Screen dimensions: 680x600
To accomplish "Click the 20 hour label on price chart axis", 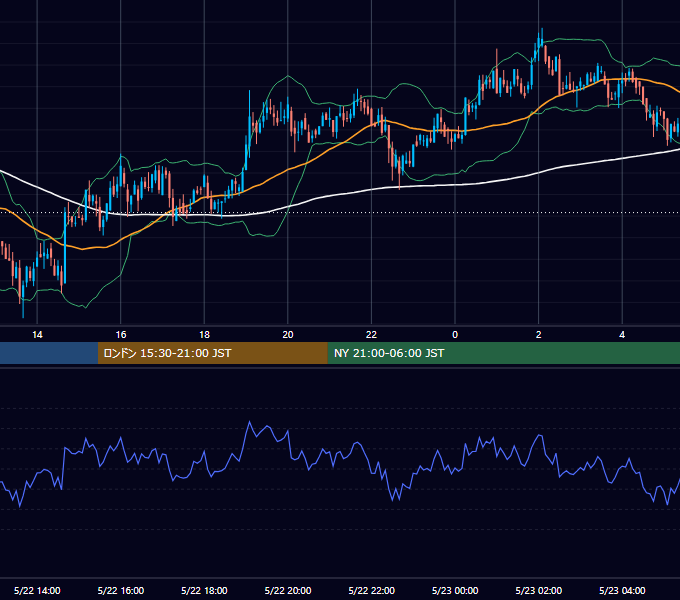I will [x=288, y=335].
